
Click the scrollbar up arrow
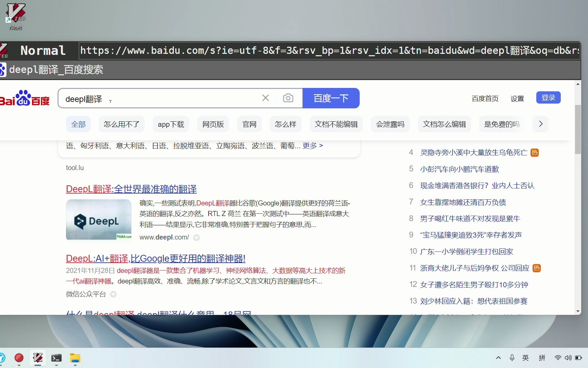click(578, 84)
